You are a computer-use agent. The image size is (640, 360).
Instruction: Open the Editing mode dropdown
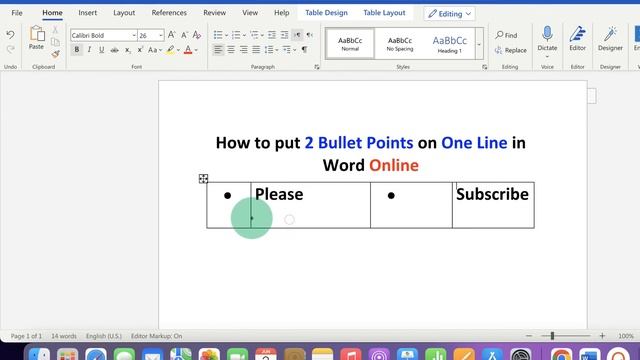click(x=449, y=13)
